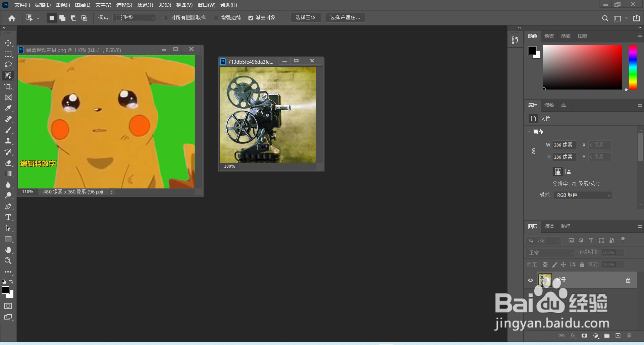Image resolution: width=644 pixels, height=345 pixels.
Task: Open the Layers panel options menu
Action: pyautogui.click(x=640, y=226)
